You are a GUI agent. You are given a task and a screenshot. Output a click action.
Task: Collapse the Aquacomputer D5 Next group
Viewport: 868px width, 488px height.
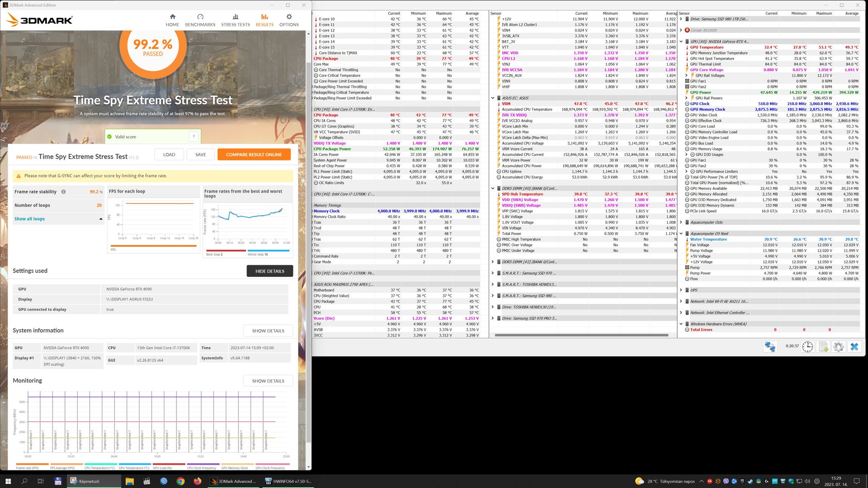681,234
